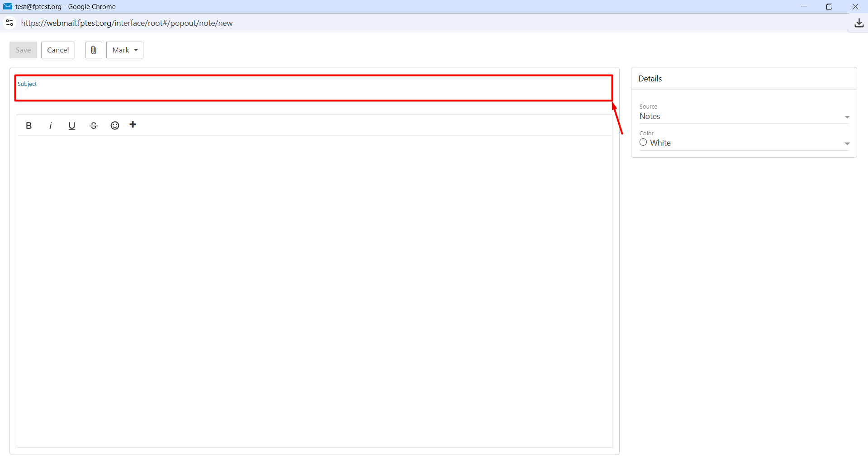Click into the note body text area

[314, 291]
